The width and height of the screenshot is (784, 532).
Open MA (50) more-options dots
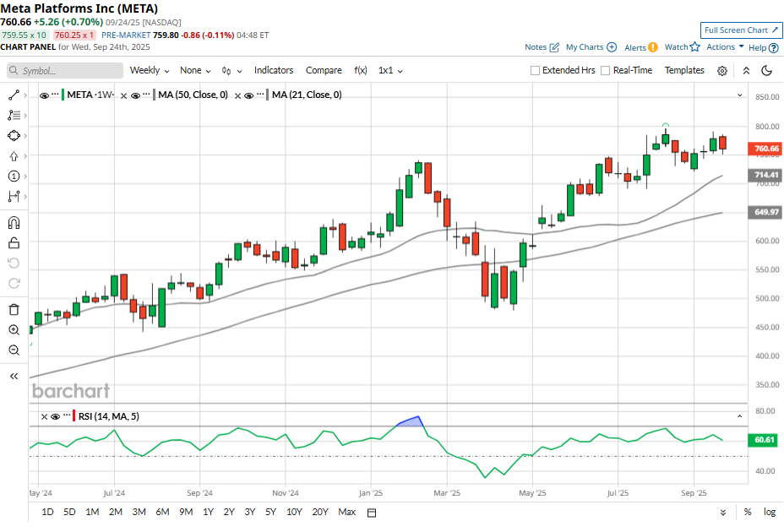146,94
